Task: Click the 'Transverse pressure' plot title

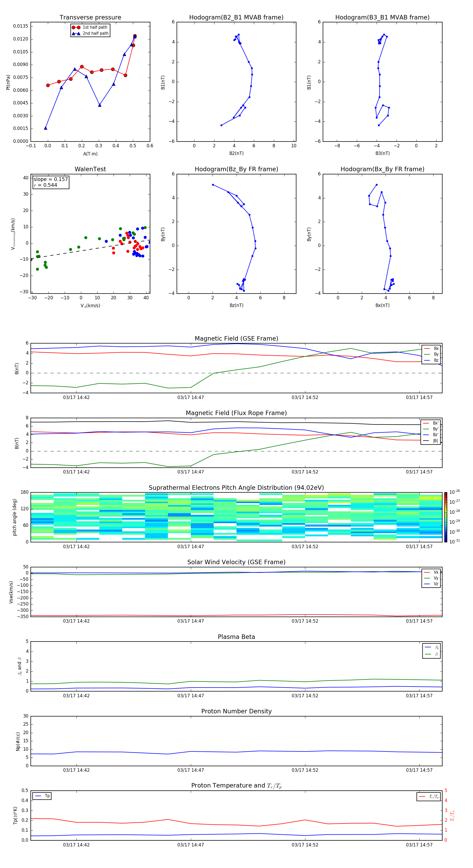Action: click(x=90, y=17)
